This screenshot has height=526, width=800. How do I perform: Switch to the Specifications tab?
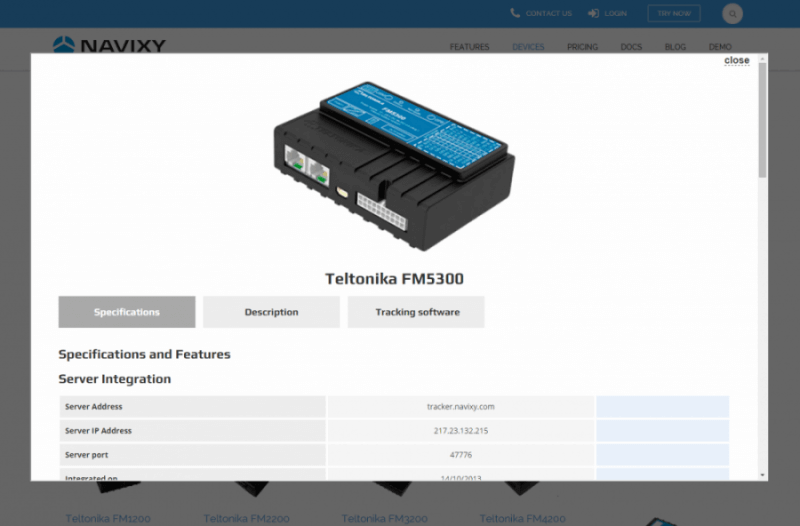click(127, 312)
